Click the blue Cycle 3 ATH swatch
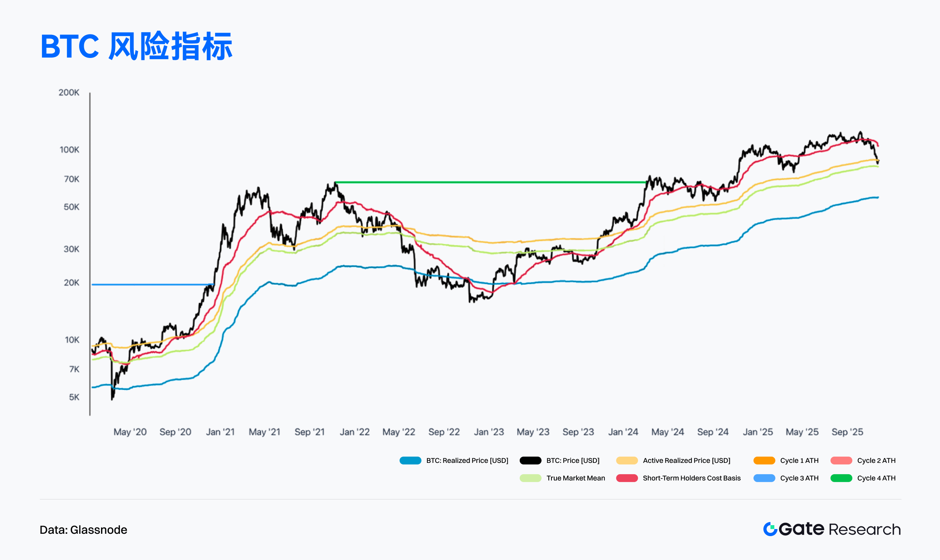 764,478
